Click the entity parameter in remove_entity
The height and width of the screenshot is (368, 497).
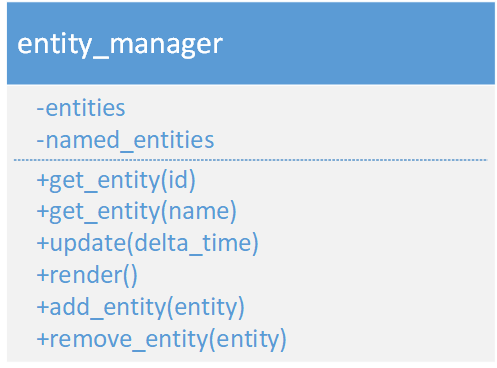click(x=248, y=340)
